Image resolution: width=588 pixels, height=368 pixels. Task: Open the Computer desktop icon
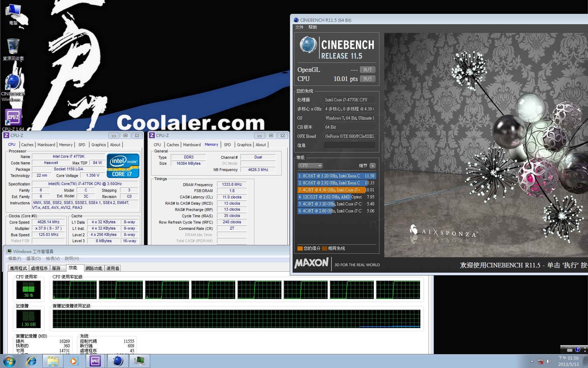(13, 14)
